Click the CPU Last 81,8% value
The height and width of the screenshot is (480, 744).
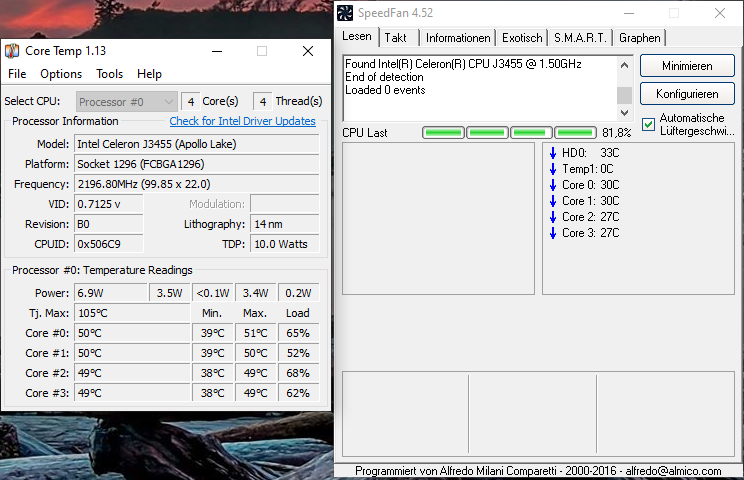[617, 133]
